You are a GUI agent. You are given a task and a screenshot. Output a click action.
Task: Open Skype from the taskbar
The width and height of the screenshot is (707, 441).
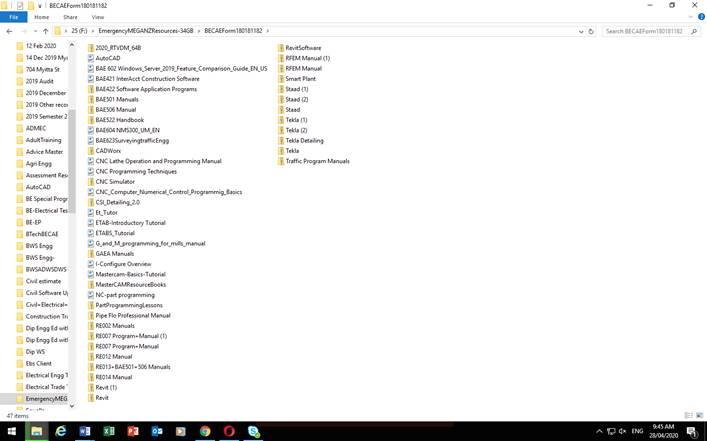tap(253, 432)
